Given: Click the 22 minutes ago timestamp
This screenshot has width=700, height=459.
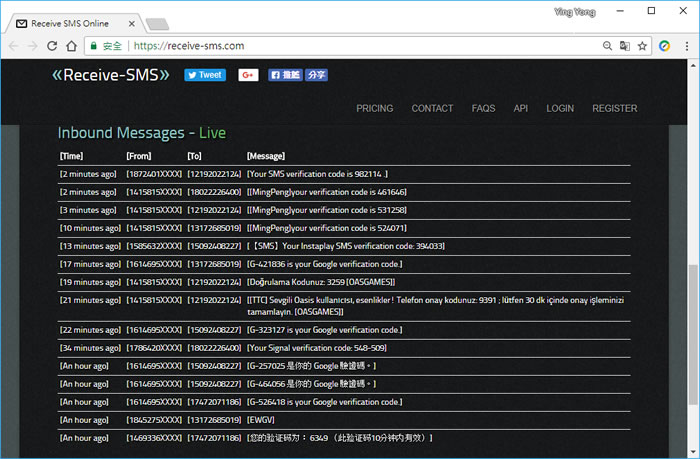Looking at the screenshot, I should pos(90,330).
